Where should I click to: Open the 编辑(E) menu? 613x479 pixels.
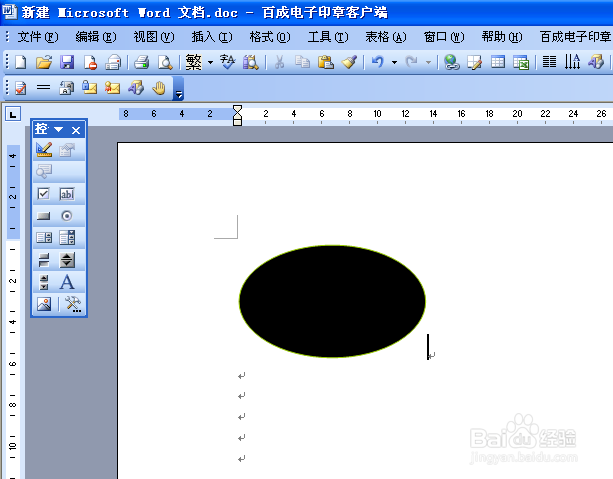tap(95, 37)
